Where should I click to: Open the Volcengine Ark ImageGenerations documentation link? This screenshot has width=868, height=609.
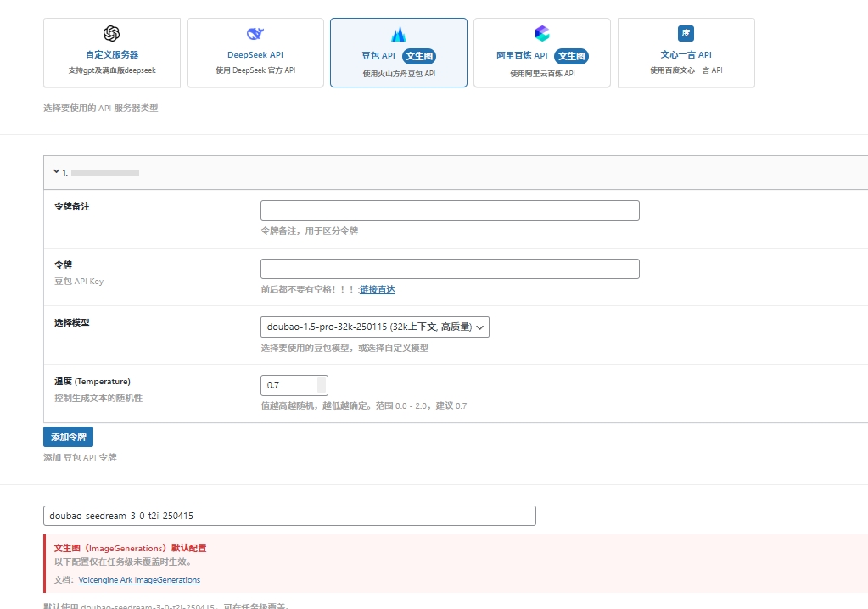point(139,580)
